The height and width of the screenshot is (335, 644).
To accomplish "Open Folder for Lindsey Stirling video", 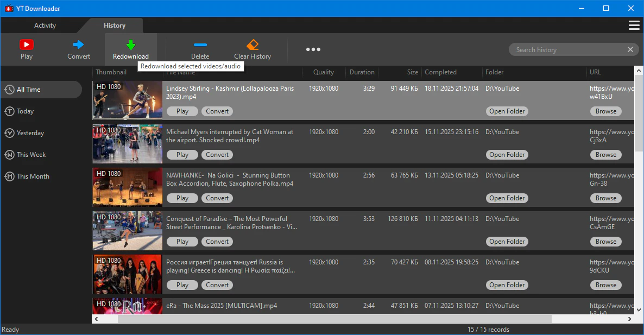I will point(507,111).
